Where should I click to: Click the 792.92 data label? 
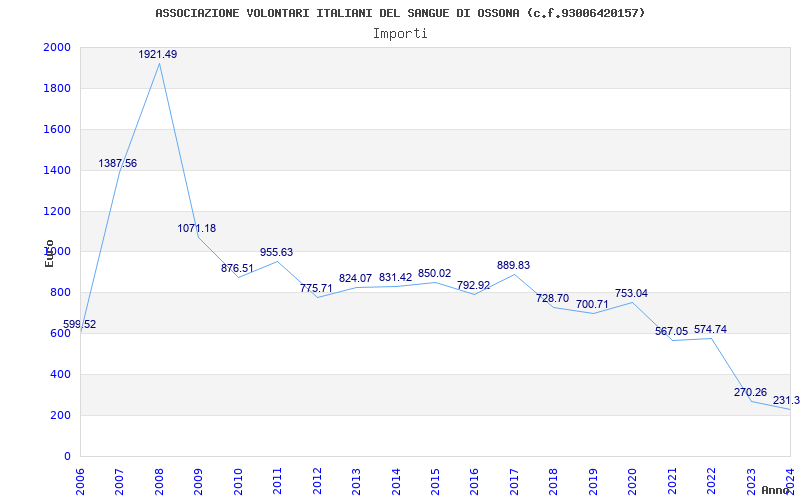(474, 285)
